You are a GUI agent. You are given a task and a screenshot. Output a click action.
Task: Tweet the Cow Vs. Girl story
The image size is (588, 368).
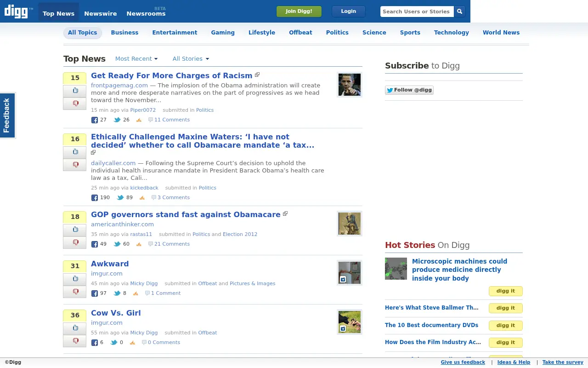[x=114, y=343]
